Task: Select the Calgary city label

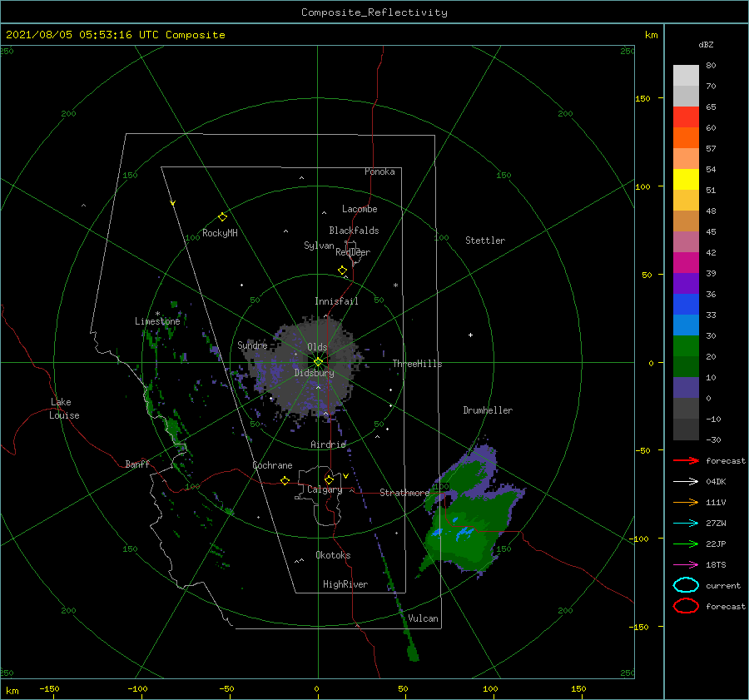Action: [325, 489]
